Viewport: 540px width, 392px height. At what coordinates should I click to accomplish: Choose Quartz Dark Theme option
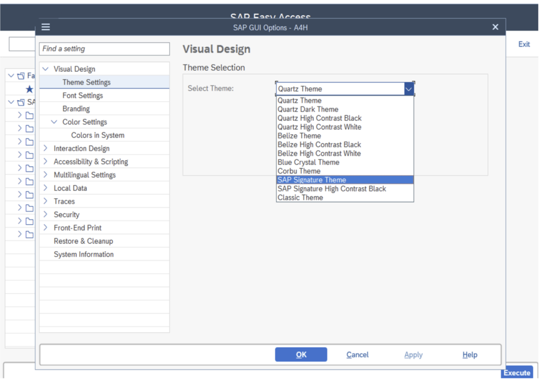[345, 109]
